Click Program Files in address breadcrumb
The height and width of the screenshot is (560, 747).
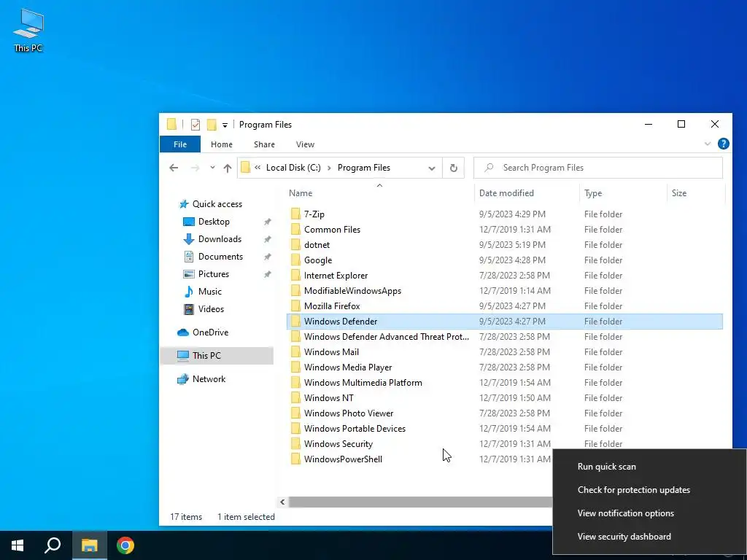pos(364,168)
